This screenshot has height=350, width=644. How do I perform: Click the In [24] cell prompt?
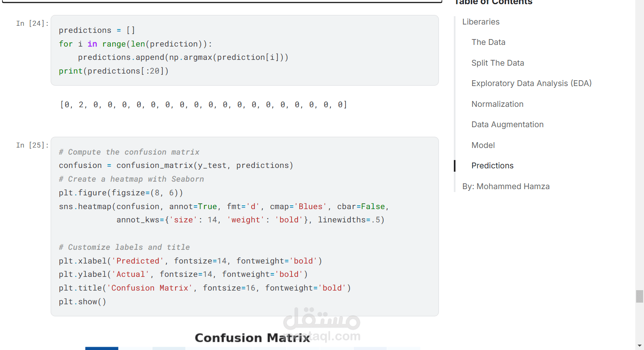click(32, 24)
